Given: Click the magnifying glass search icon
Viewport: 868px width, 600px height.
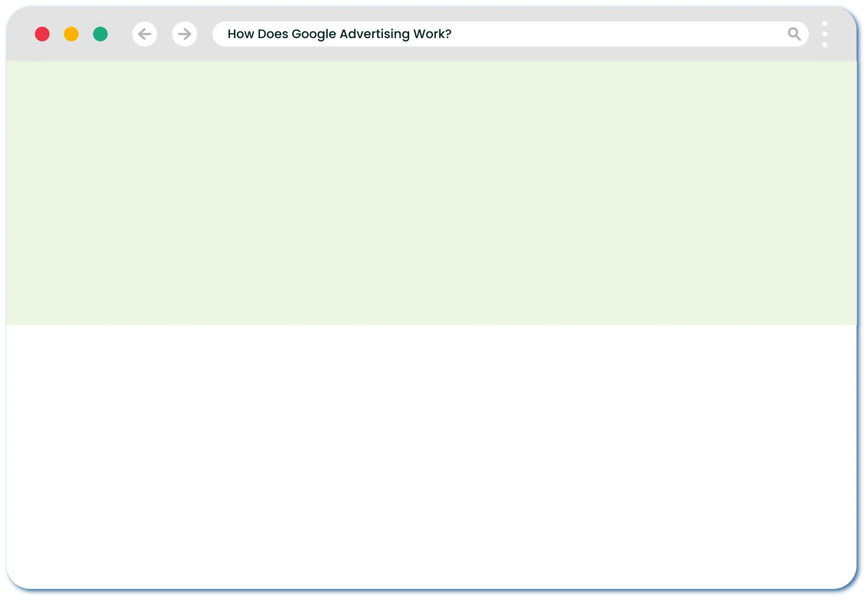Looking at the screenshot, I should pyautogui.click(x=794, y=34).
